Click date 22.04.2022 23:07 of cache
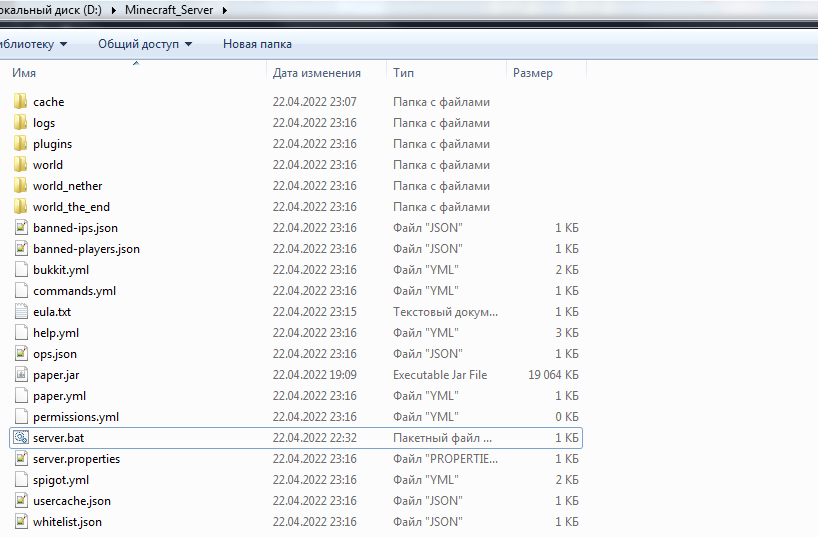818x537 pixels. tap(315, 102)
